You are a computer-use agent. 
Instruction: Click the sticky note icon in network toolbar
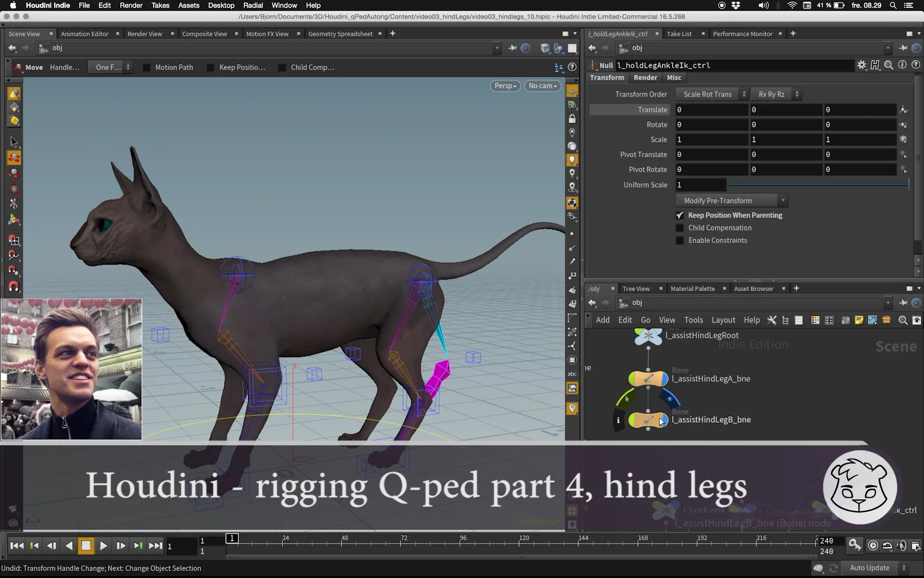[859, 320]
